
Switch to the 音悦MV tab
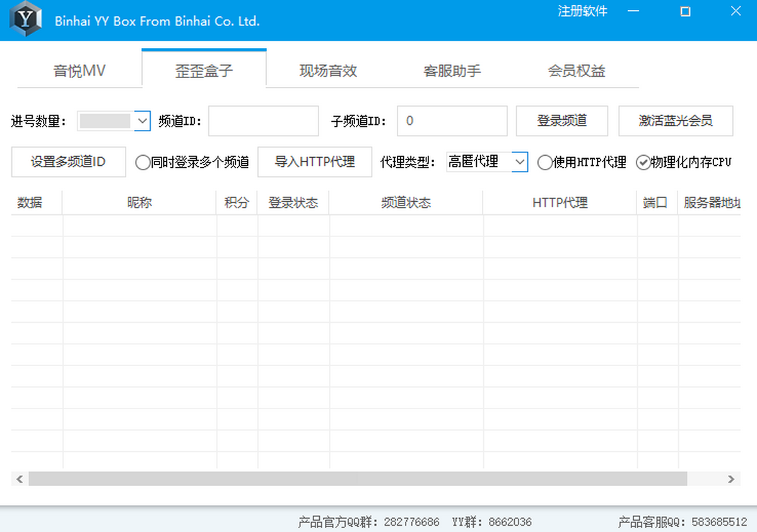tap(79, 71)
